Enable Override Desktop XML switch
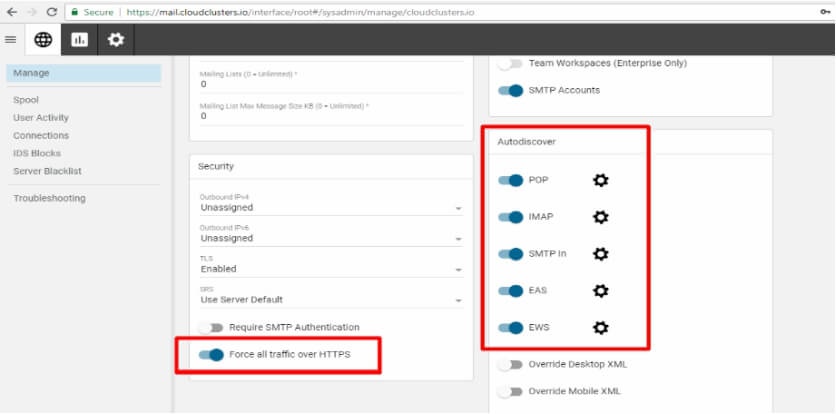The height and width of the screenshot is (414, 836). point(510,365)
